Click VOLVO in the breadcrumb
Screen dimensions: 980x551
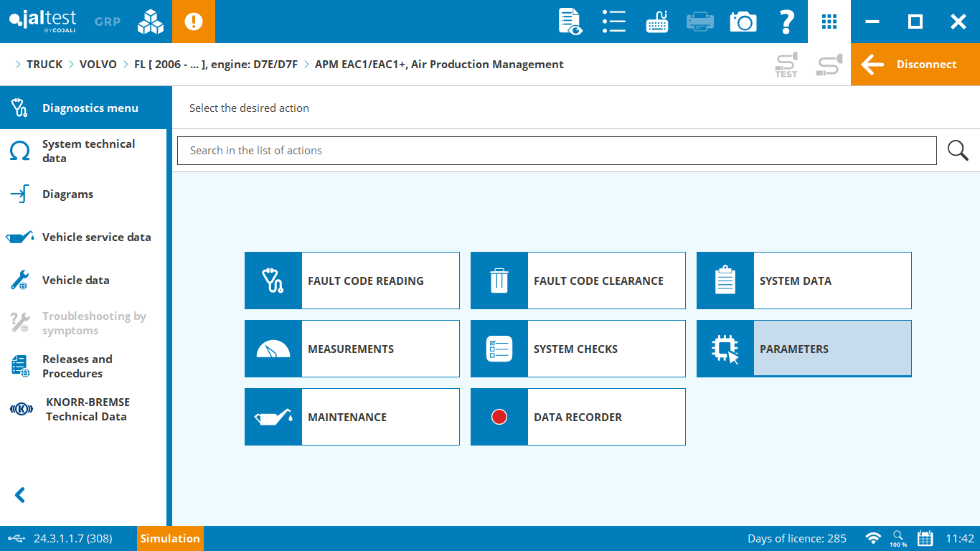(98, 65)
